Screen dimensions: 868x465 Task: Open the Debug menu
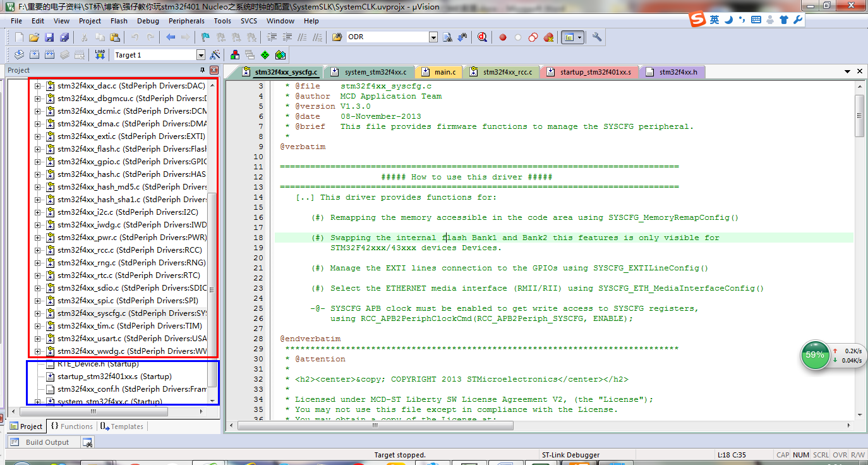[148, 21]
